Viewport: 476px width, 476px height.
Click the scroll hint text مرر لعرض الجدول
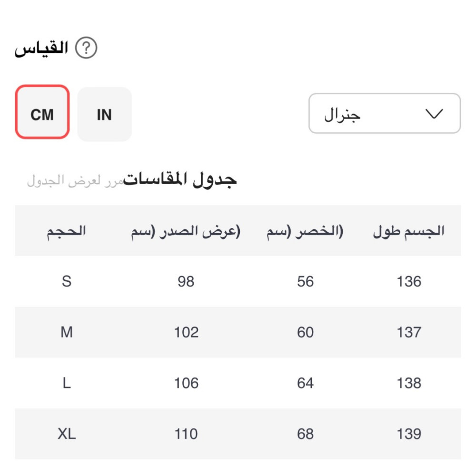[x=75, y=181]
